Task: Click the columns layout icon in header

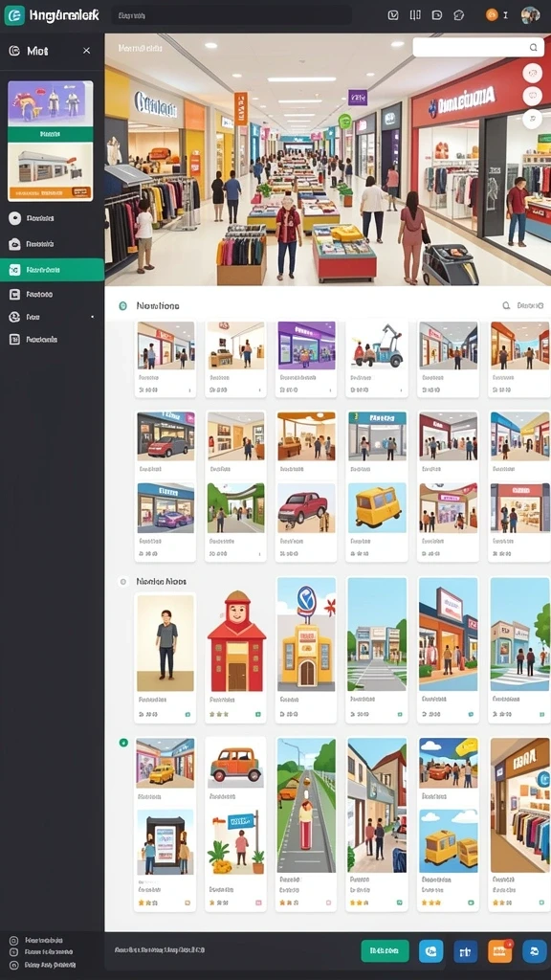Action: [x=415, y=15]
